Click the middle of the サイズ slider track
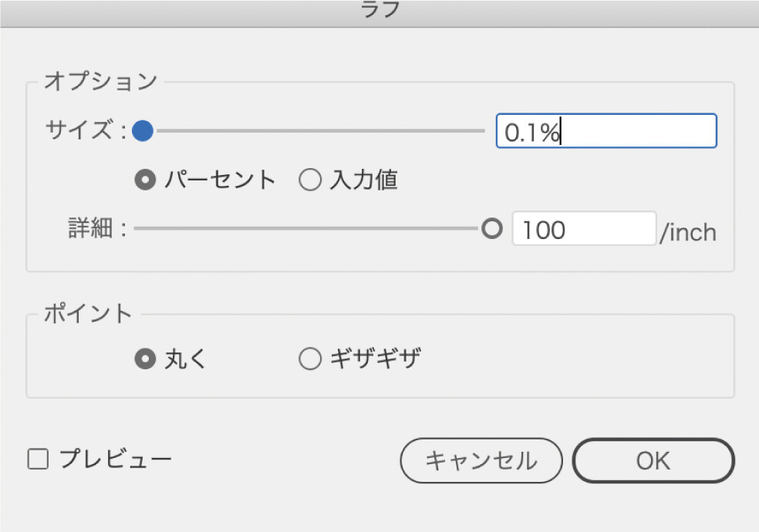Image resolution: width=759 pixels, height=532 pixels. pos(316,131)
